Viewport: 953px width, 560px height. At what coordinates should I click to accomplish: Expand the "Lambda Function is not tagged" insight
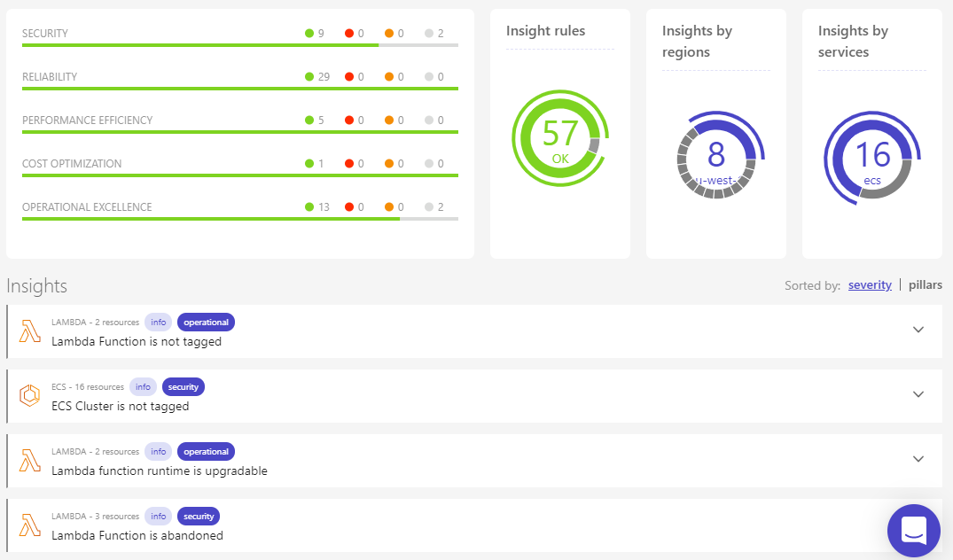click(919, 330)
